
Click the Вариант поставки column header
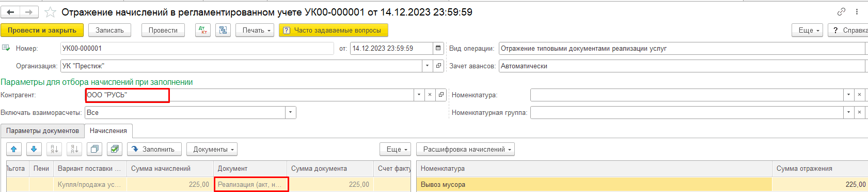90,168
